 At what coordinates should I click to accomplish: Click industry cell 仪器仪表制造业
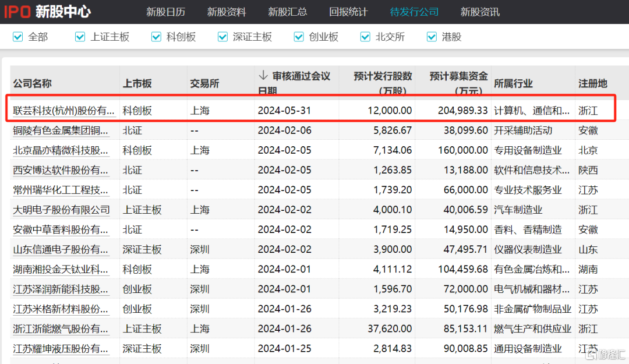pos(528,250)
